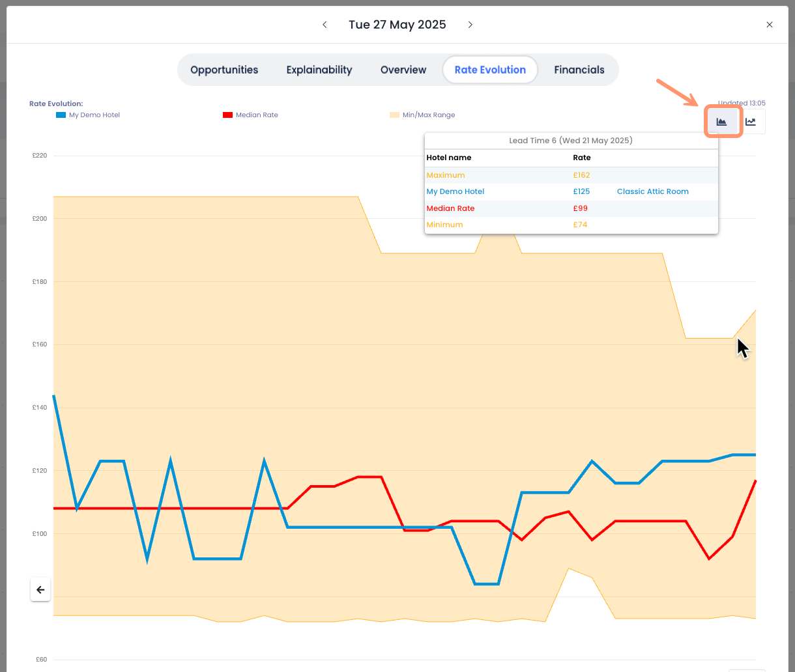Screen dimensions: 795x672
Task: Open the Classic Attic Room link
Action: tap(652, 191)
